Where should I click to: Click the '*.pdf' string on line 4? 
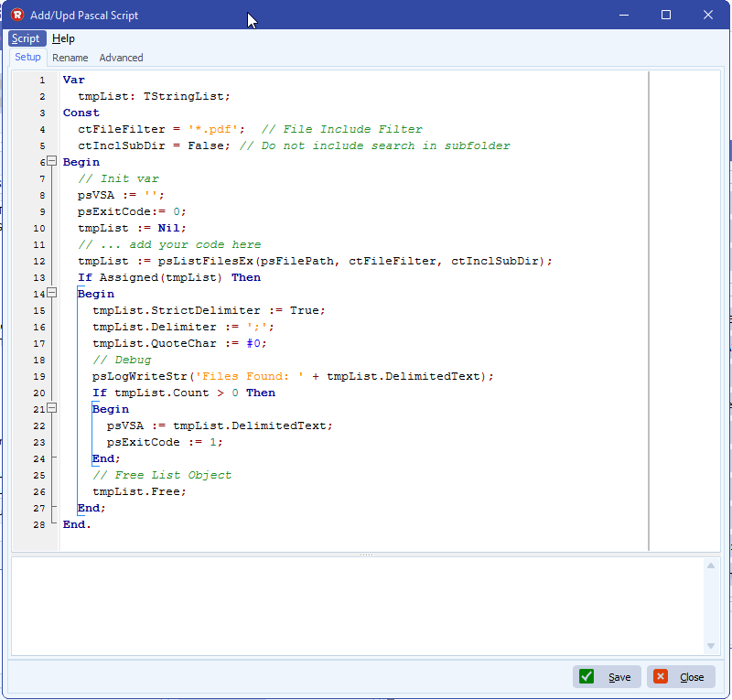click(x=213, y=129)
